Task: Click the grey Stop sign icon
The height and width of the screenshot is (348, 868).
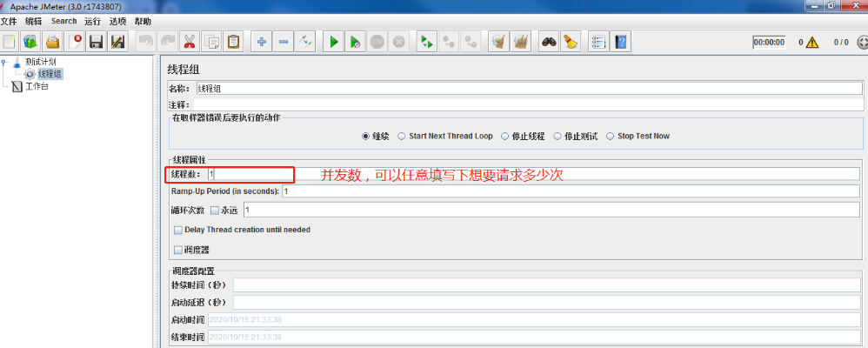Action: pyautogui.click(x=377, y=42)
